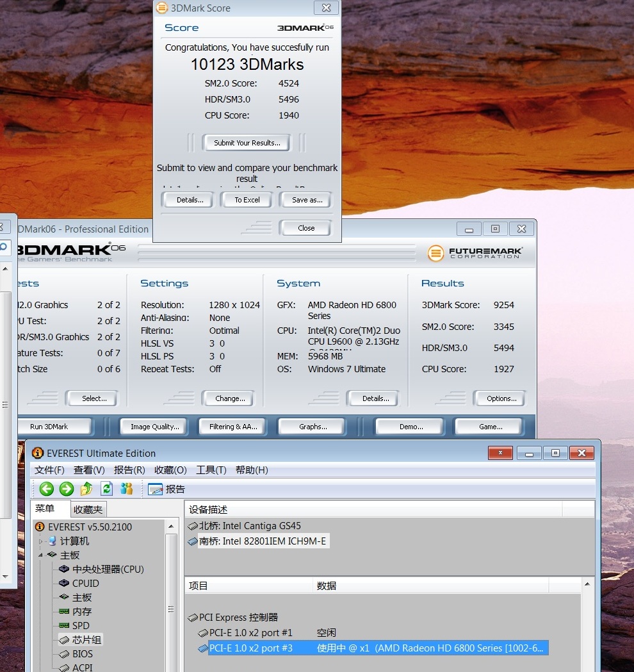Image resolution: width=634 pixels, height=672 pixels.
Task: Click the green Back arrow in EVEREST toolbar
Action: [x=46, y=489]
